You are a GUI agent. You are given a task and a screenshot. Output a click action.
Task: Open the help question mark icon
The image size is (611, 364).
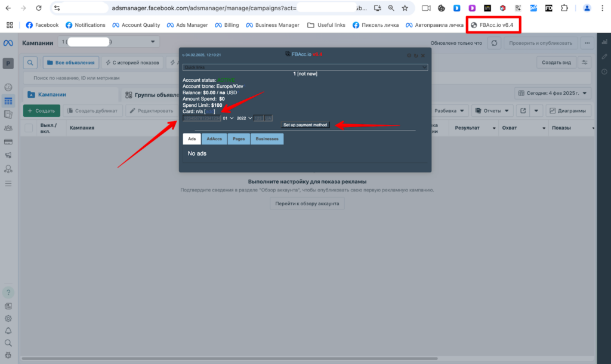tap(8, 292)
